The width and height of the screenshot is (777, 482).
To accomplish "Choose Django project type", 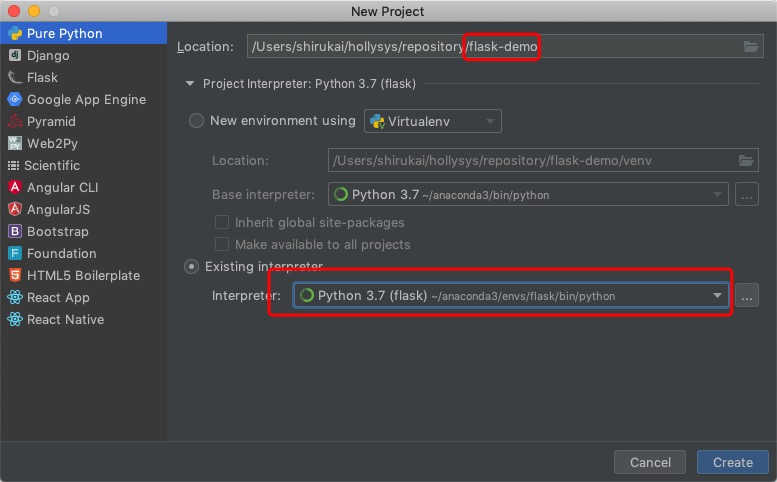I will pyautogui.click(x=83, y=55).
